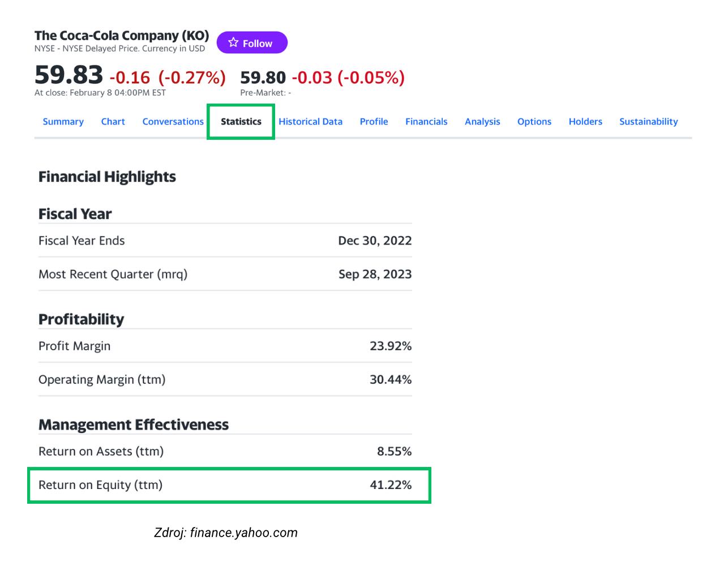Click the Financial Highlights heading
The width and height of the screenshot is (728, 566).
point(107,177)
